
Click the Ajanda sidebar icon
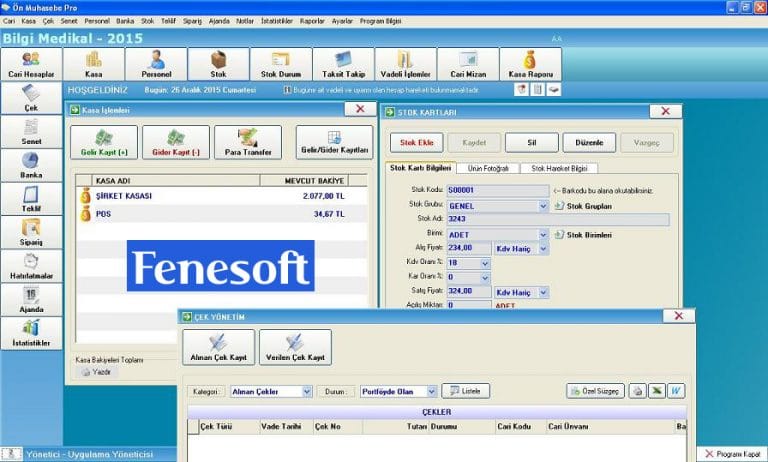30,300
